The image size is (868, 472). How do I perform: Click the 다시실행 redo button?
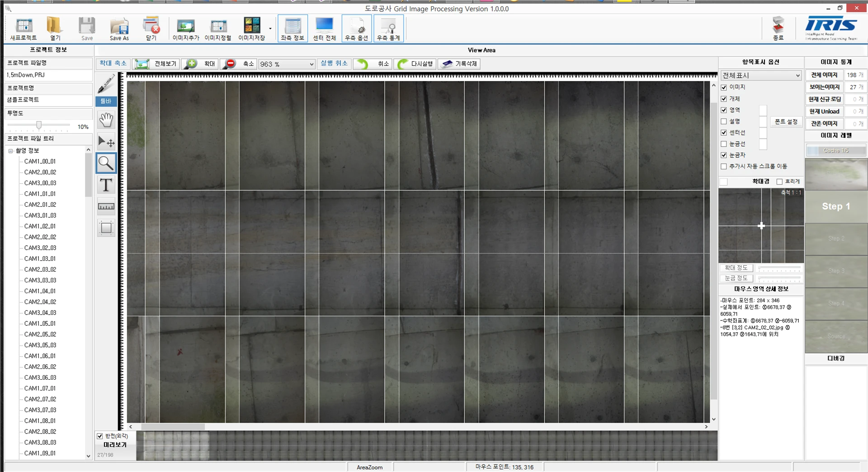(x=415, y=64)
